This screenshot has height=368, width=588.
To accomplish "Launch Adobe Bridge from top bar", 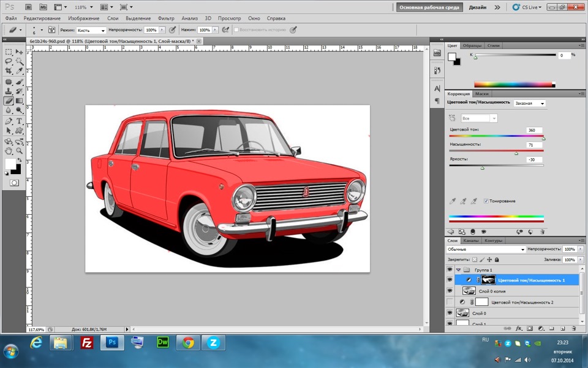I will [x=29, y=7].
